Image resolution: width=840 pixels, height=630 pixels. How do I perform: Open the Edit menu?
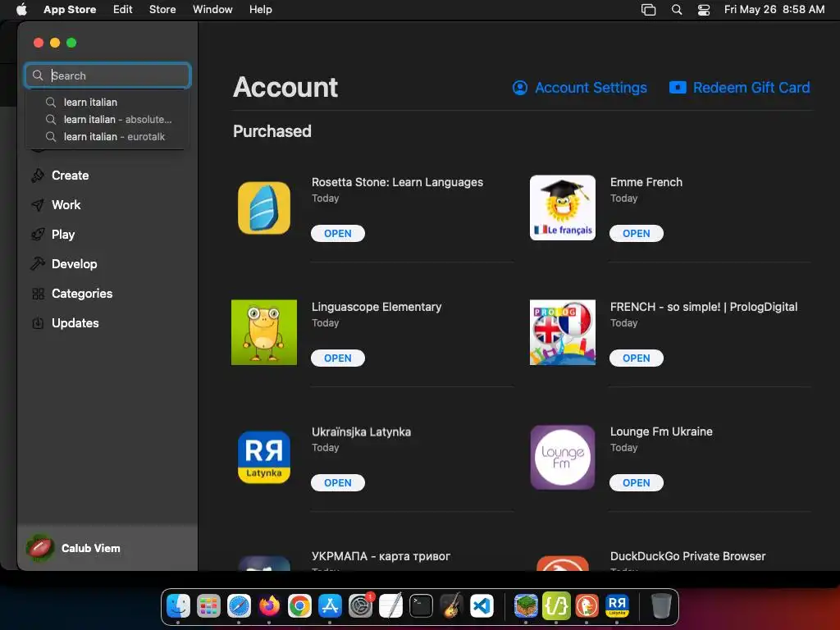123,9
